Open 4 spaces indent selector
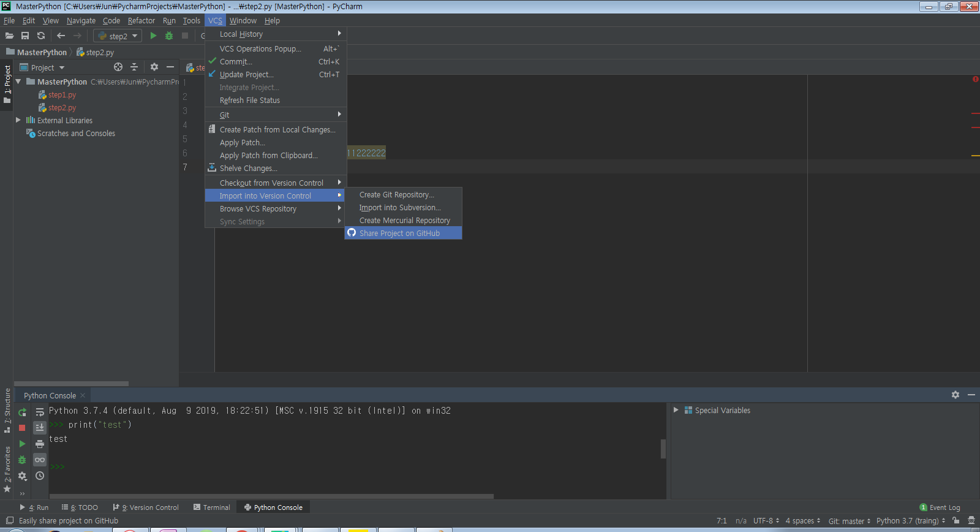The image size is (980, 532). (803, 521)
